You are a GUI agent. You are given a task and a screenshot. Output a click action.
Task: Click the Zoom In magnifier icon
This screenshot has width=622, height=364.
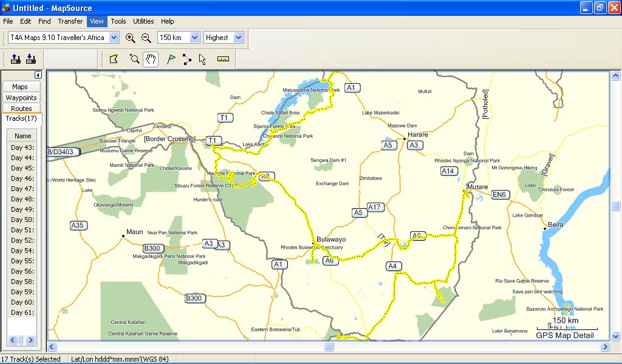pyautogui.click(x=130, y=38)
